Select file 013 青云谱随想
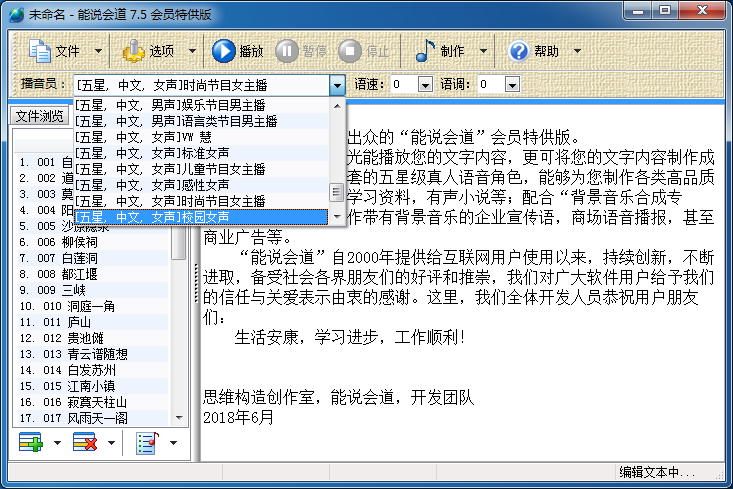This screenshot has height=489, width=733. pos(93,354)
